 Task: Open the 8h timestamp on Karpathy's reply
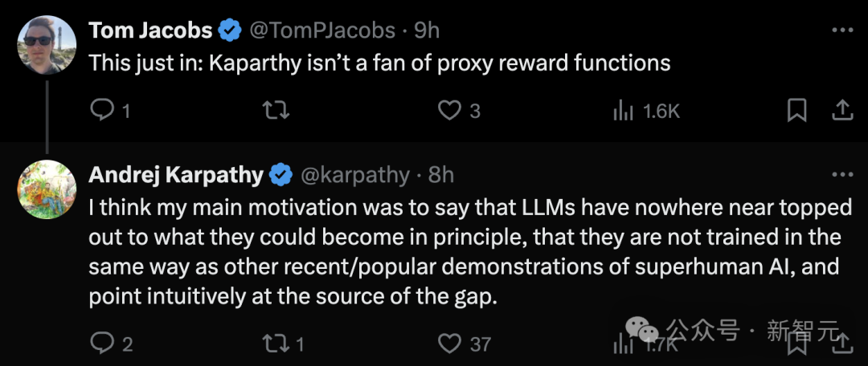[440, 174]
